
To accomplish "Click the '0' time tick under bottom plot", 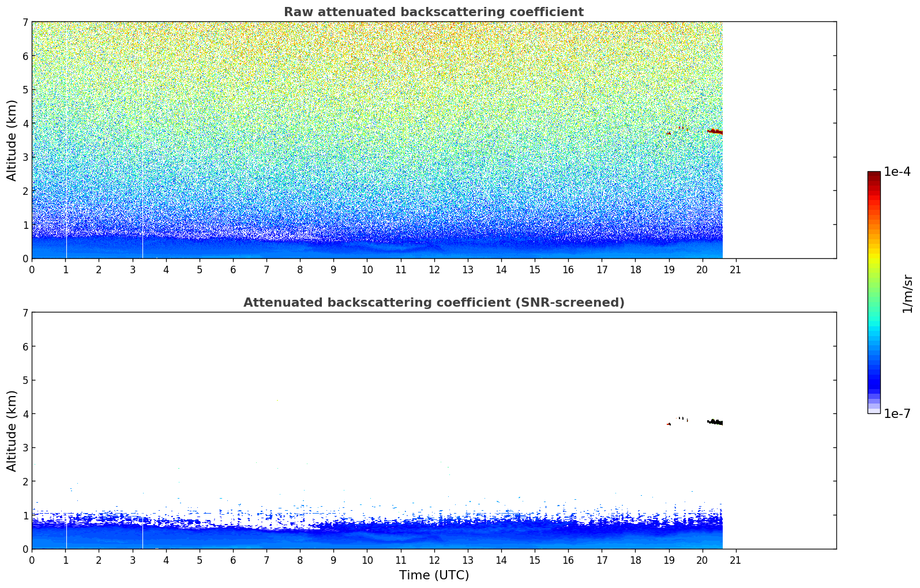I will tap(32, 560).
